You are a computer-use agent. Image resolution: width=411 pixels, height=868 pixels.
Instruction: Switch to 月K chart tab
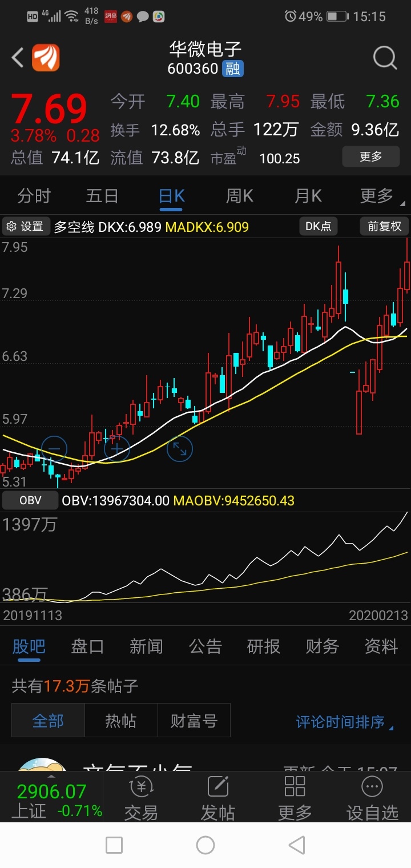click(x=308, y=196)
